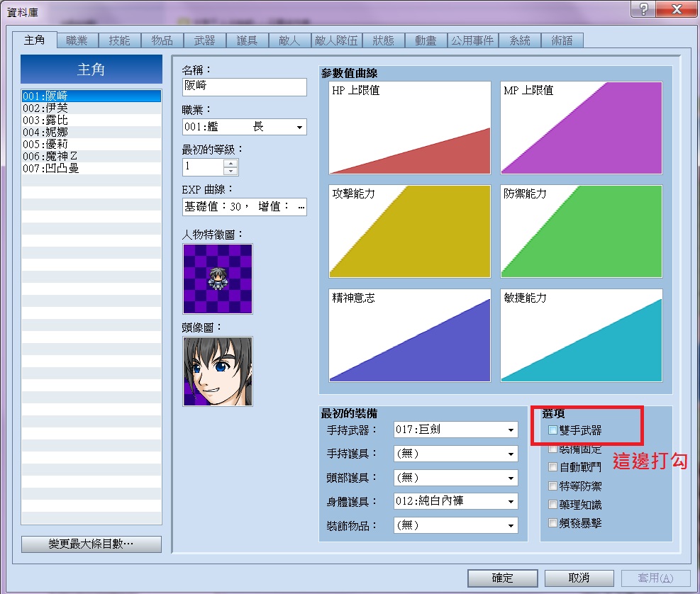This screenshot has width=700, height=594.
Task: Open the 頭部護具 helmet dropdown
Action: pos(511,478)
